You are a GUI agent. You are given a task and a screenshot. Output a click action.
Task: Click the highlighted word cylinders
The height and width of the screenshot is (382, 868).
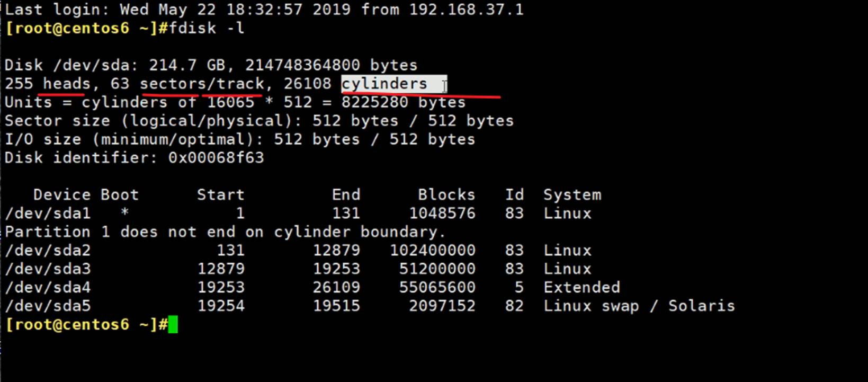pos(384,84)
